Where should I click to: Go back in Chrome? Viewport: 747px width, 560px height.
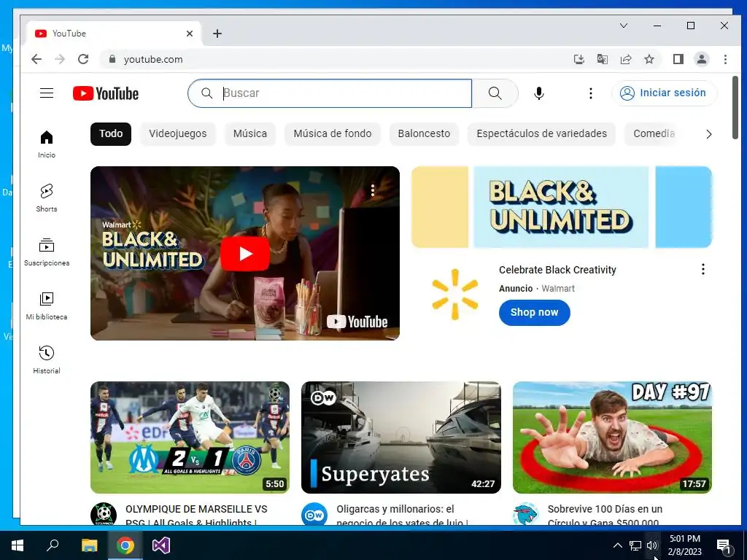(36, 60)
